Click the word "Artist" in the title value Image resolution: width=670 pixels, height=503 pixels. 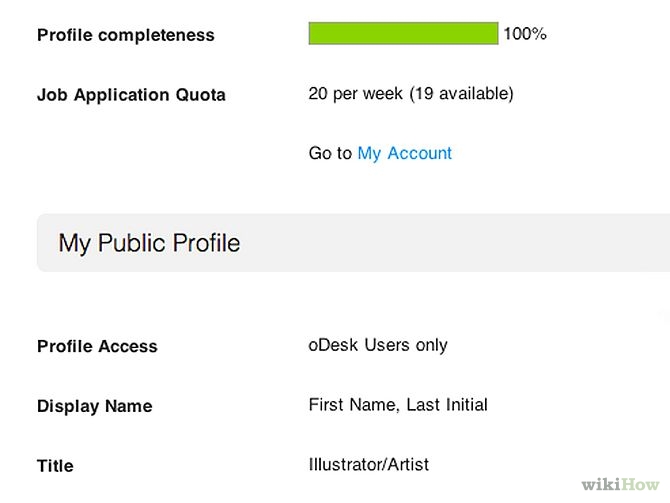[408, 465]
